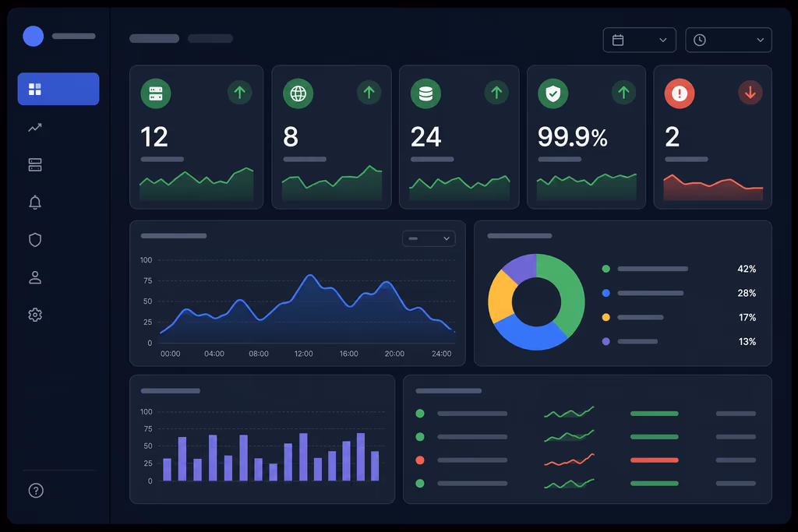Image resolution: width=798 pixels, height=532 pixels.
Task: Click the 42% legend value
Action: (x=747, y=269)
